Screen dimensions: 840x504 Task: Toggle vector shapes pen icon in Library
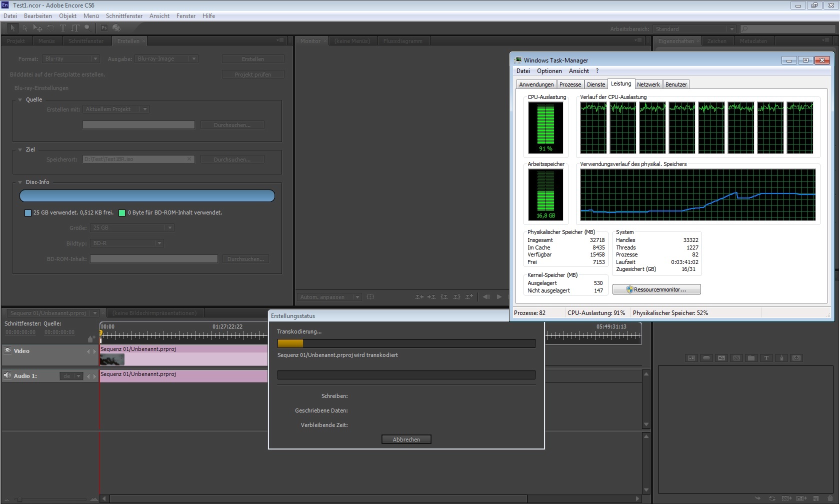tap(781, 358)
